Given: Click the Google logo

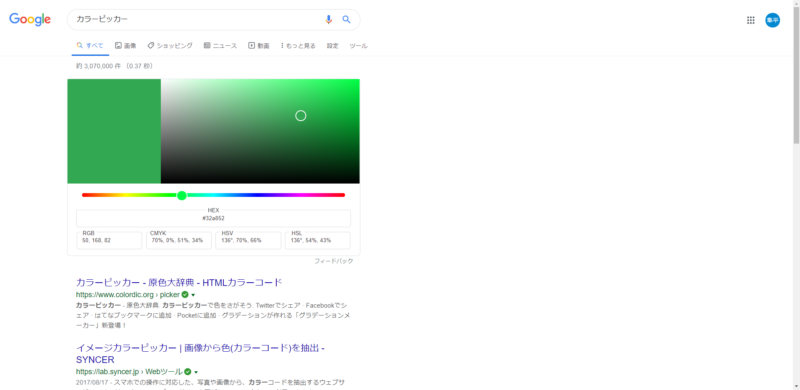Looking at the screenshot, I should [30, 19].
